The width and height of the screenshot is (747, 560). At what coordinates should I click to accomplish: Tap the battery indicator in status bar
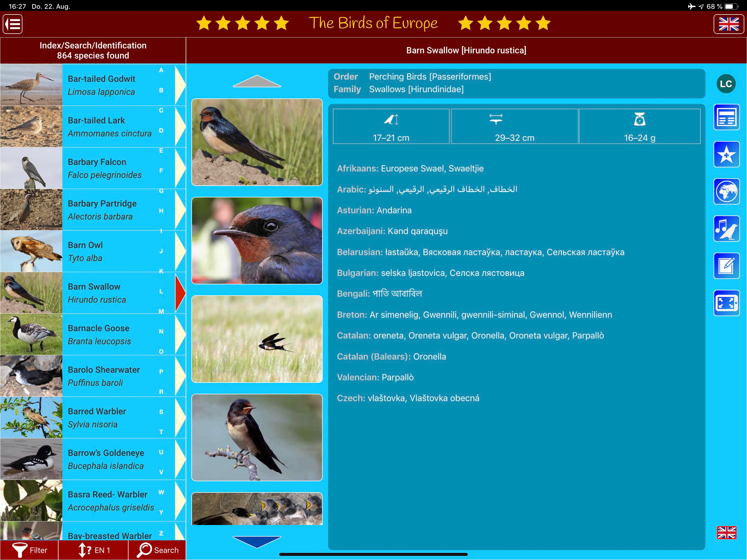click(731, 6)
